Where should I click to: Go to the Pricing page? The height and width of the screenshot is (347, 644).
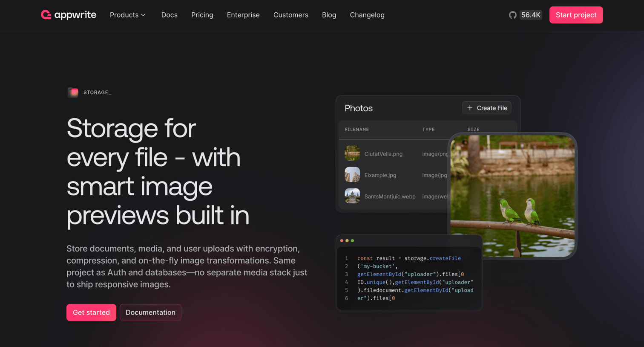(202, 15)
